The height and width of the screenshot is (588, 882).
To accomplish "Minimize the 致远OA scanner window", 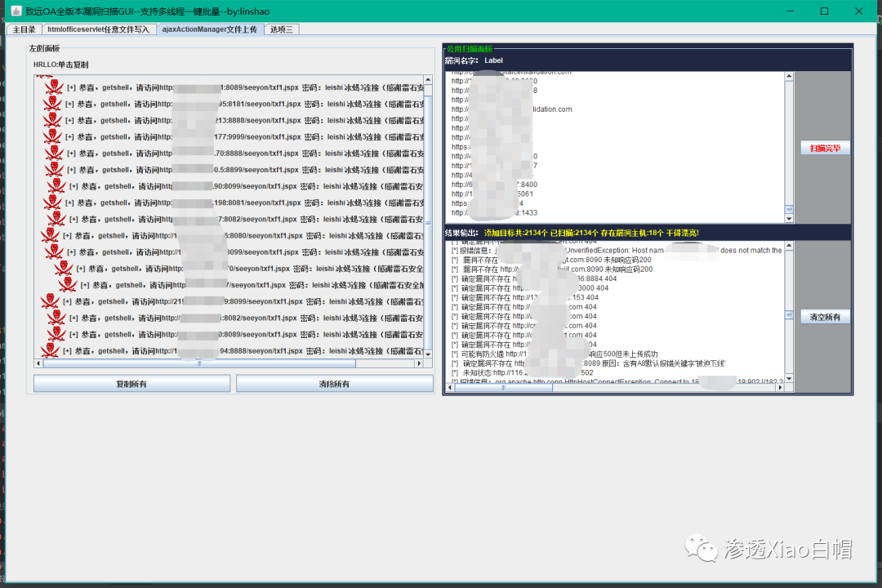I will tap(790, 11).
